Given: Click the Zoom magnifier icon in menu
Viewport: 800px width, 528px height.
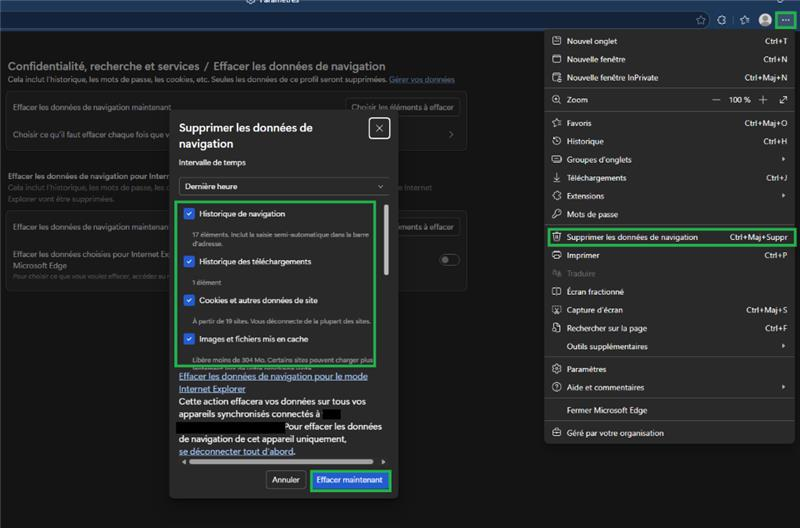Looking at the screenshot, I should pyautogui.click(x=557, y=99).
